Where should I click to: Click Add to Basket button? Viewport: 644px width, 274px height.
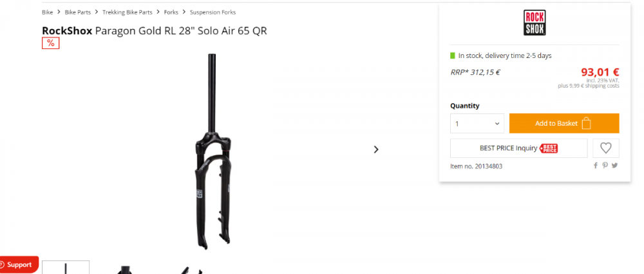coord(563,123)
